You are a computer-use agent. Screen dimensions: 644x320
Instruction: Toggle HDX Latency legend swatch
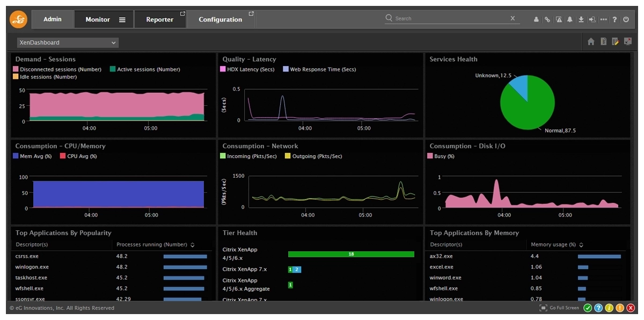(x=223, y=69)
